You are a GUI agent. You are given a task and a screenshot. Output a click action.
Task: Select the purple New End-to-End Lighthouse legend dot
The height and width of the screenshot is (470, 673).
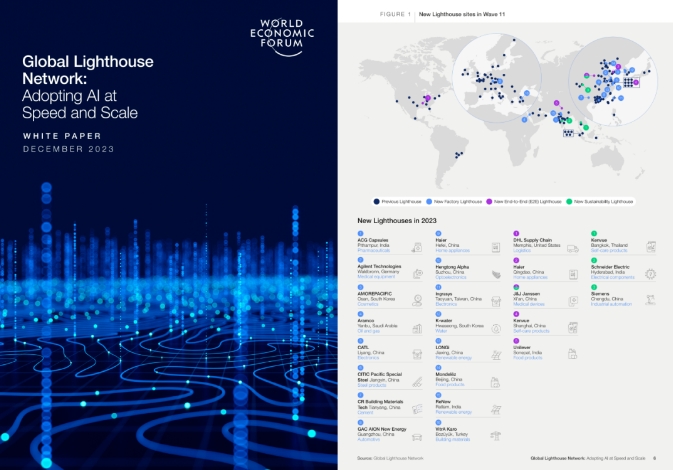coord(486,201)
